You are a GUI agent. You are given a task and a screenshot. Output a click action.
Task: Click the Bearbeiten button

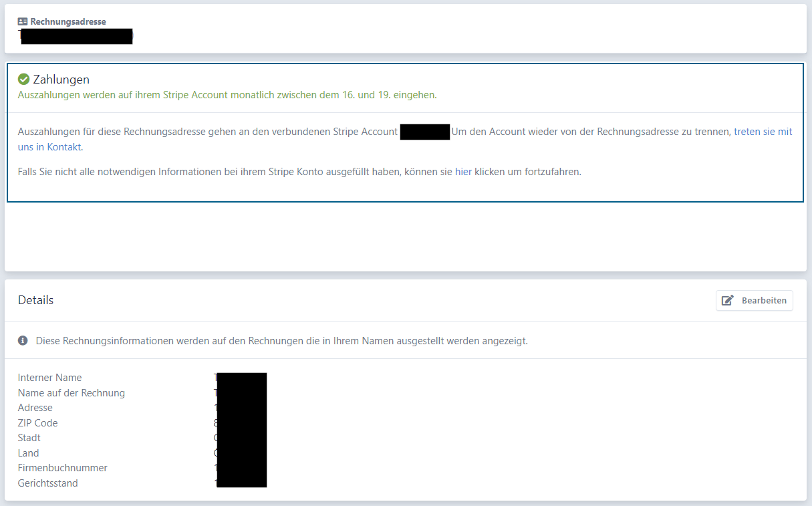coord(754,300)
